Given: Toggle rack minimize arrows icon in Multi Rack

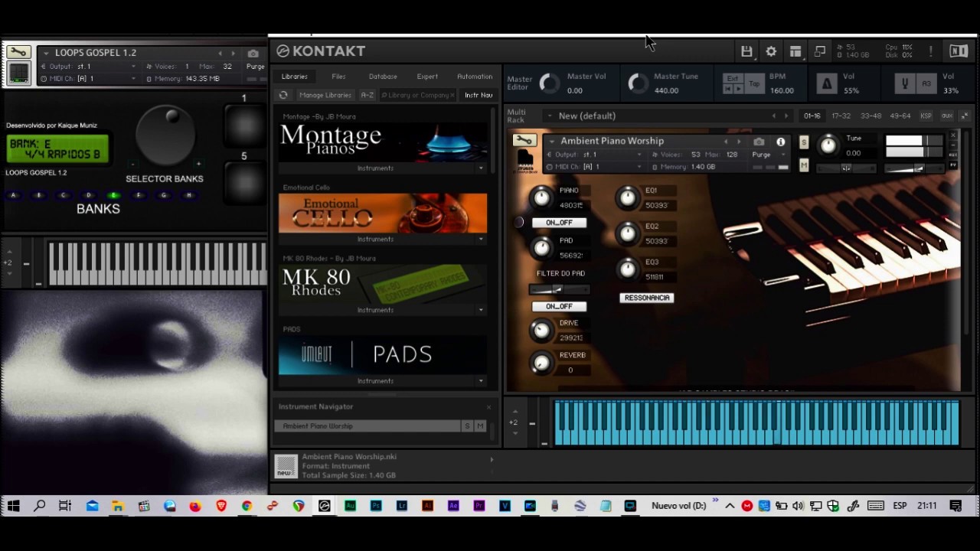Looking at the screenshot, I should (x=965, y=116).
